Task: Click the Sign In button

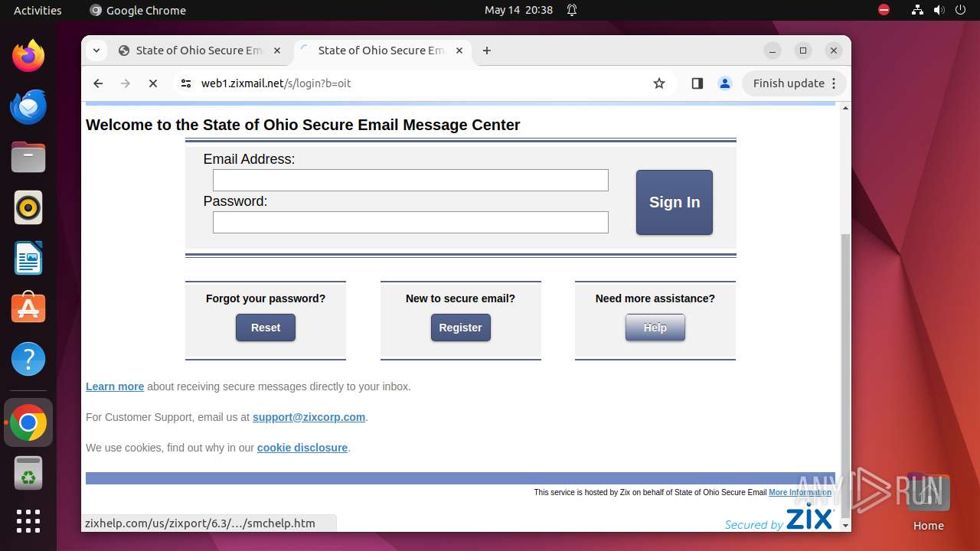Action: [x=675, y=202]
